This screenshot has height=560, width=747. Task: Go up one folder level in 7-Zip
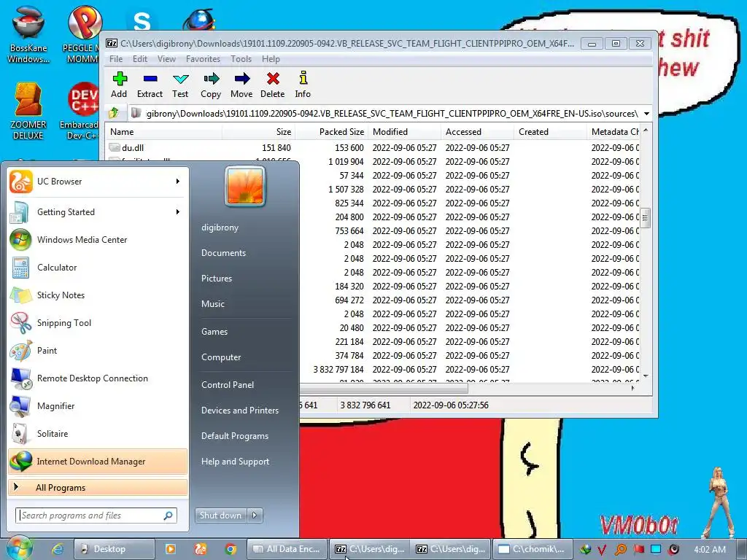115,113
